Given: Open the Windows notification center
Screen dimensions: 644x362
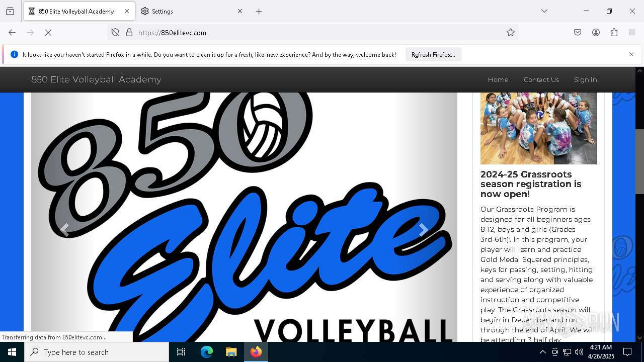Looking at the screenshot, I should point(627,352).
